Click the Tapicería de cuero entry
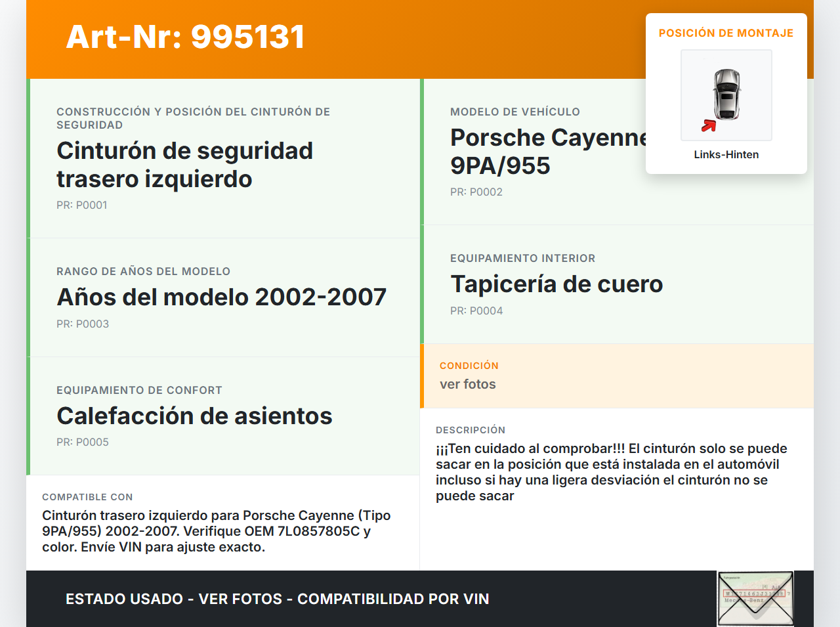 [x=556, y=284]
